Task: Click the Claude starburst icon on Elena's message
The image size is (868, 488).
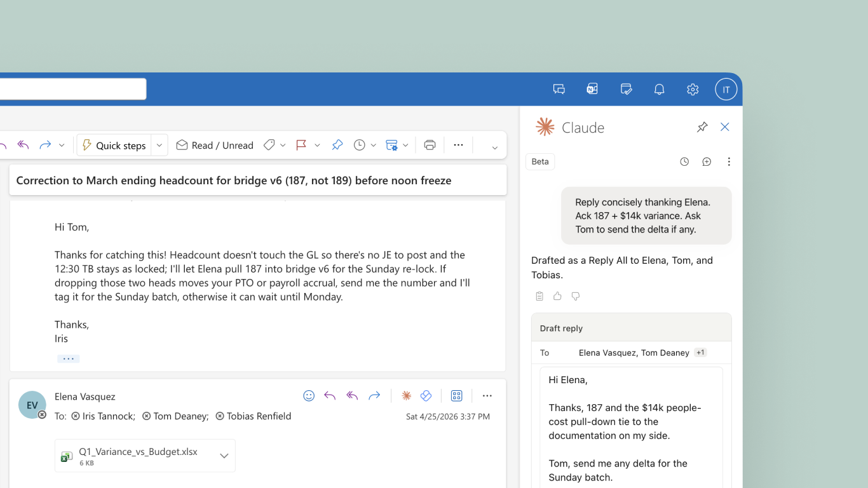Action: 406,396
